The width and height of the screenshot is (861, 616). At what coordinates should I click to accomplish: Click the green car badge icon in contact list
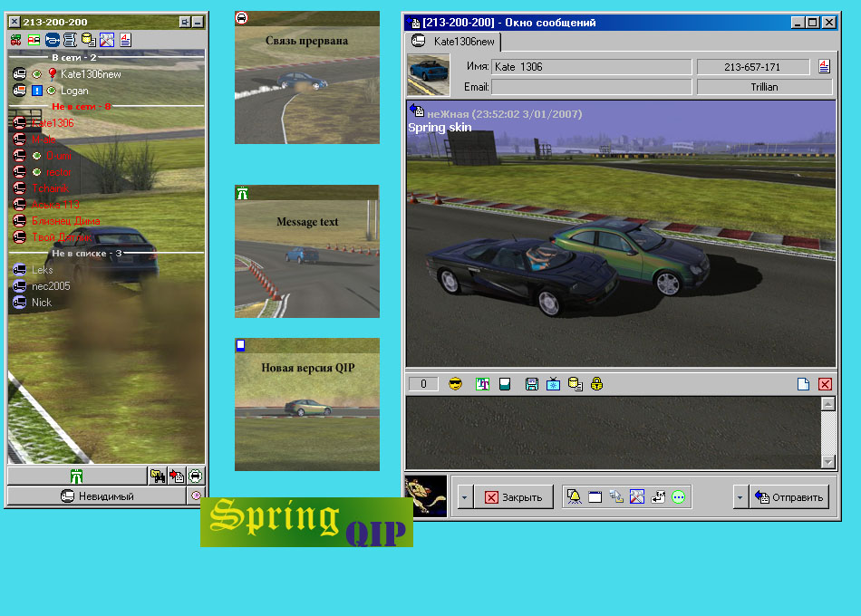(196, 476)
